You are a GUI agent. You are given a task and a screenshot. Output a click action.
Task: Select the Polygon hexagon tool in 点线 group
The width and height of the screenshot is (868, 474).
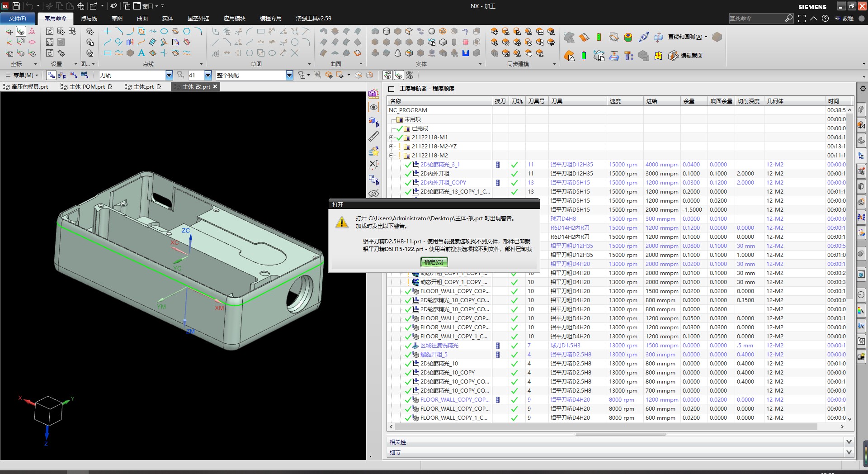click(x=187, y=31)
